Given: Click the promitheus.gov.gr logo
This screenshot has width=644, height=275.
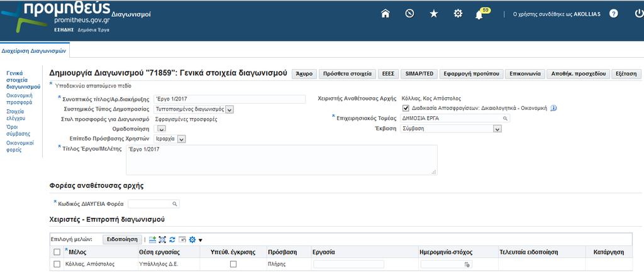Looking at the screenshot, I should pyautogui.click(x=55, y=17).
